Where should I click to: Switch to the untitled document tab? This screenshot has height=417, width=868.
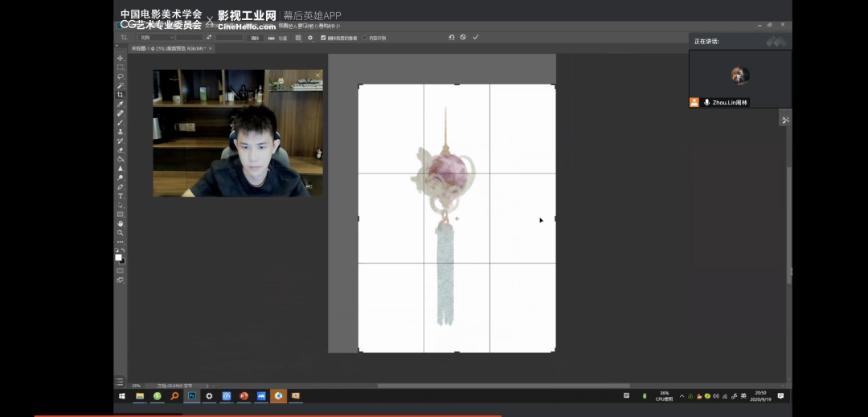(159, 48)
